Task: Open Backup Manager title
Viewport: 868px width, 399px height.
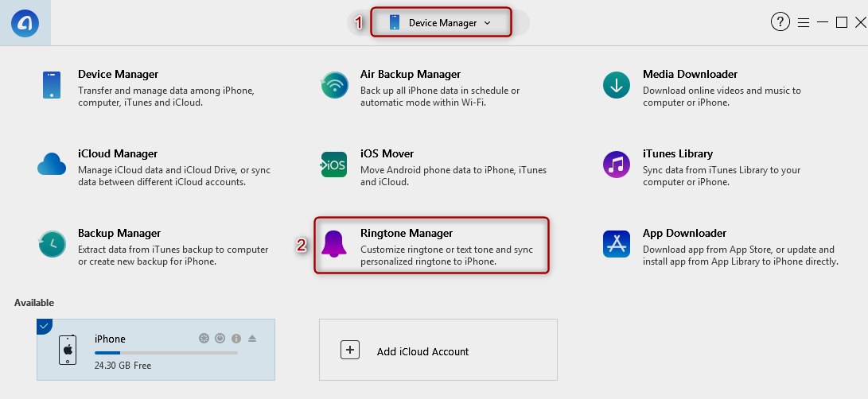Action: [x=119, y=234]
